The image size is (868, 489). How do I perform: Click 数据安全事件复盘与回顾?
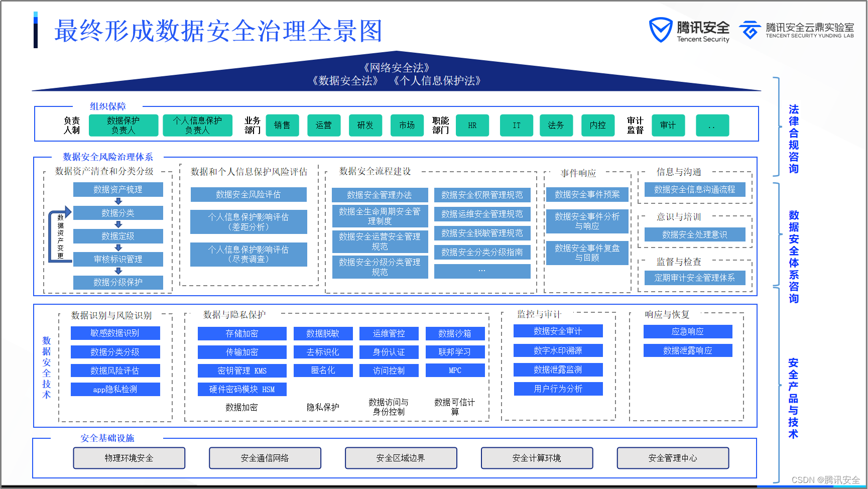click(587, 253)
